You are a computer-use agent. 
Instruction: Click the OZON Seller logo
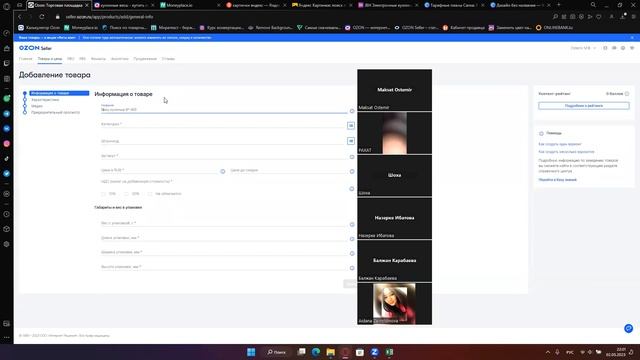tap(35, 48)
